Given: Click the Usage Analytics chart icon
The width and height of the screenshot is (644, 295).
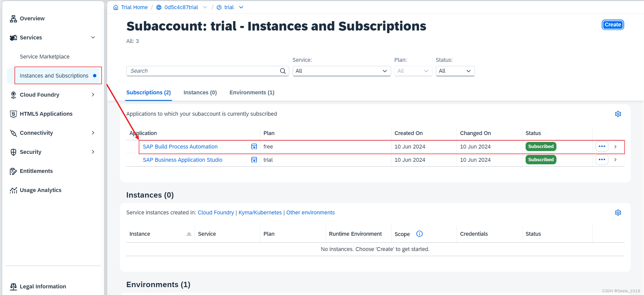Looking at the screenshot, I should 13,190.
